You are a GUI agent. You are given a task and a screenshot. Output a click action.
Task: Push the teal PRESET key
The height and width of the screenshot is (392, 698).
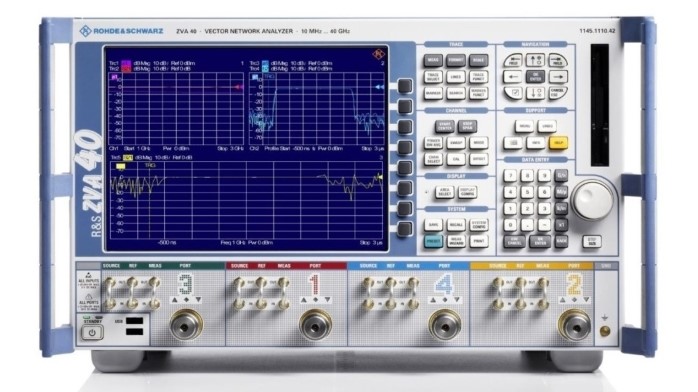click(433, 242)
